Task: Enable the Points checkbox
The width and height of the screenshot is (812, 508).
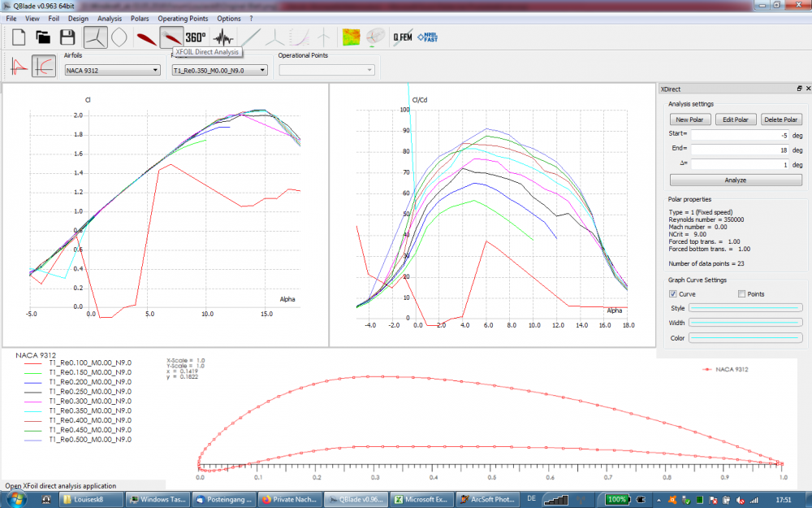Action: [741, 294]
